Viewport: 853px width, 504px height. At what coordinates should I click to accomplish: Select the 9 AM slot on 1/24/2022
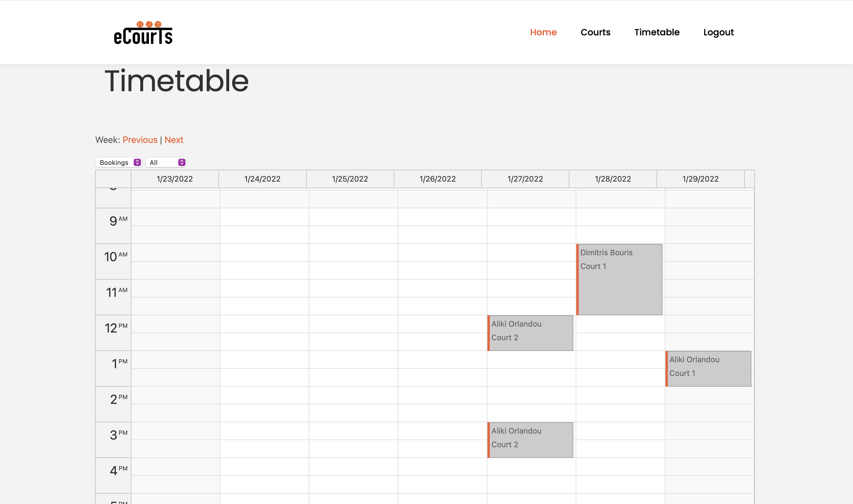pos(264,217)
